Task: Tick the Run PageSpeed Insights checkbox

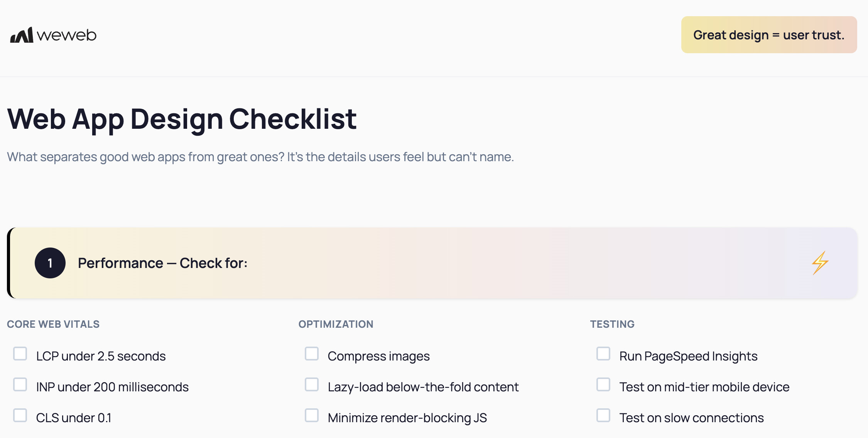Action: pyautogui.click(x=603, y=354)
